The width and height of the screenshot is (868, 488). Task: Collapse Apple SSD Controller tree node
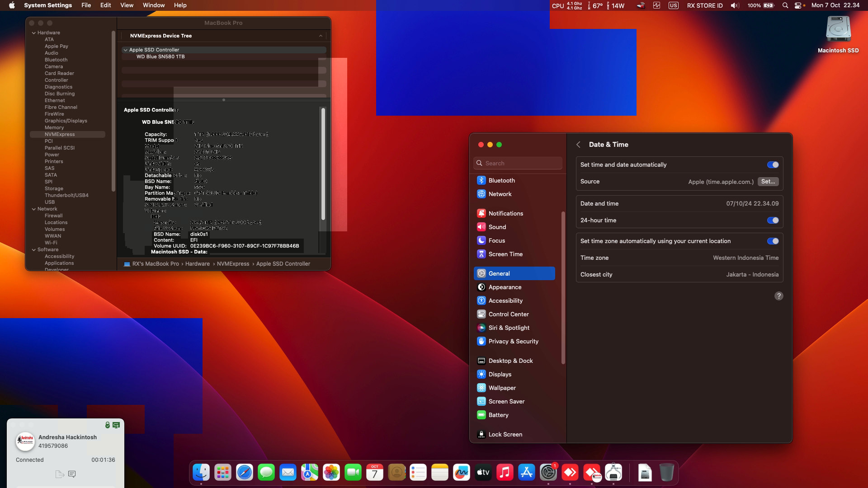click(x=125, y=50)
